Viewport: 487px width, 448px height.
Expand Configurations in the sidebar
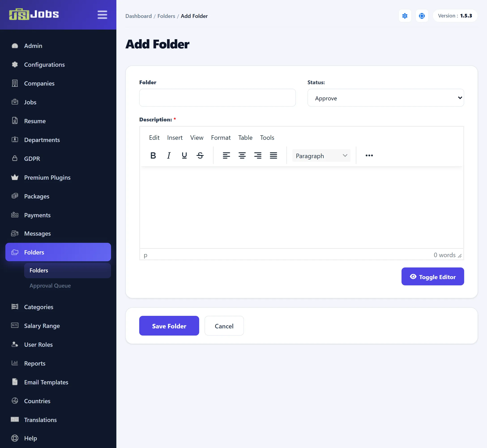tap(58, 65)
